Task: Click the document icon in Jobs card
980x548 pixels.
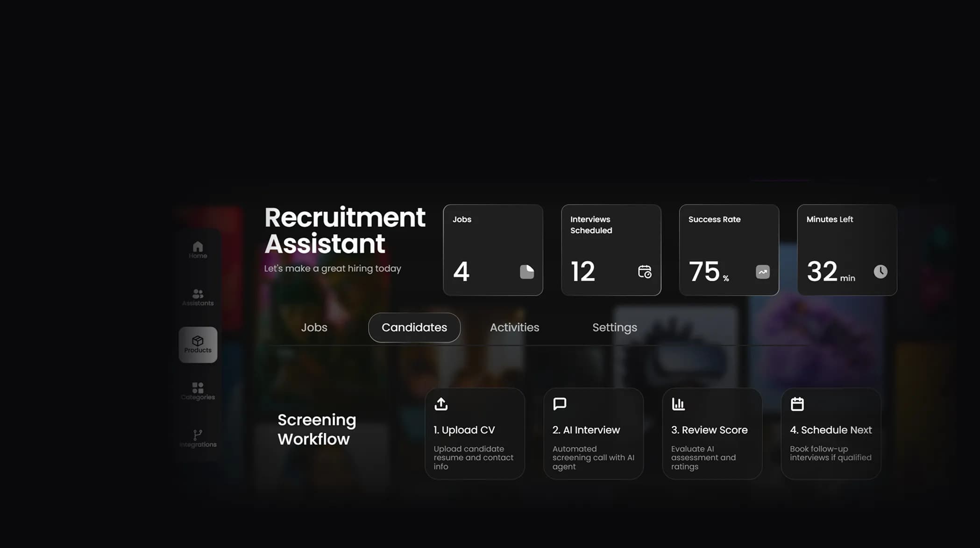Action: click(526, 272)
